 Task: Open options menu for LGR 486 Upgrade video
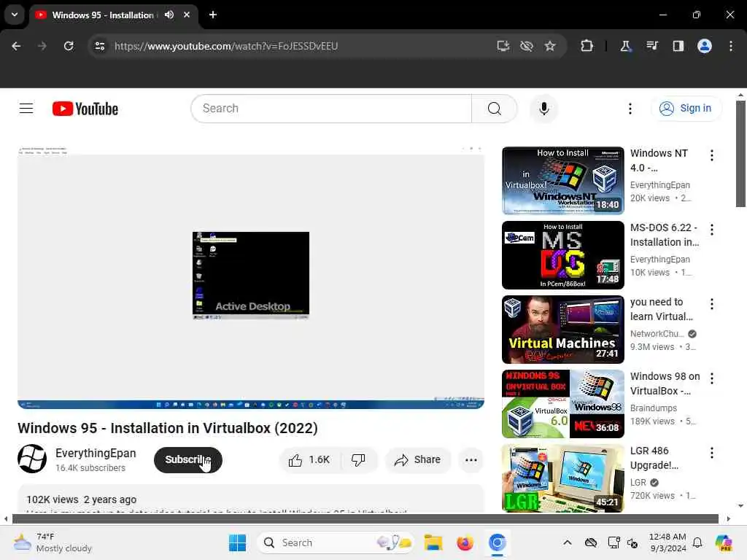click(x=712, y=452)
